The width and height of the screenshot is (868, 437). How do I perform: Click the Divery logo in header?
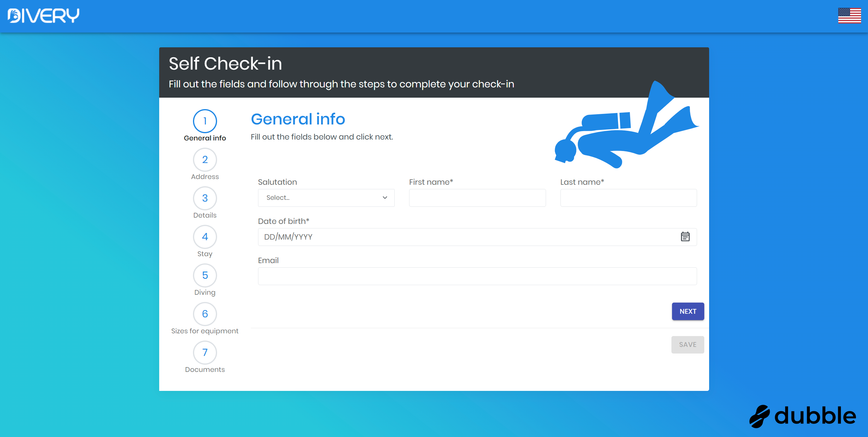point(43,15)
